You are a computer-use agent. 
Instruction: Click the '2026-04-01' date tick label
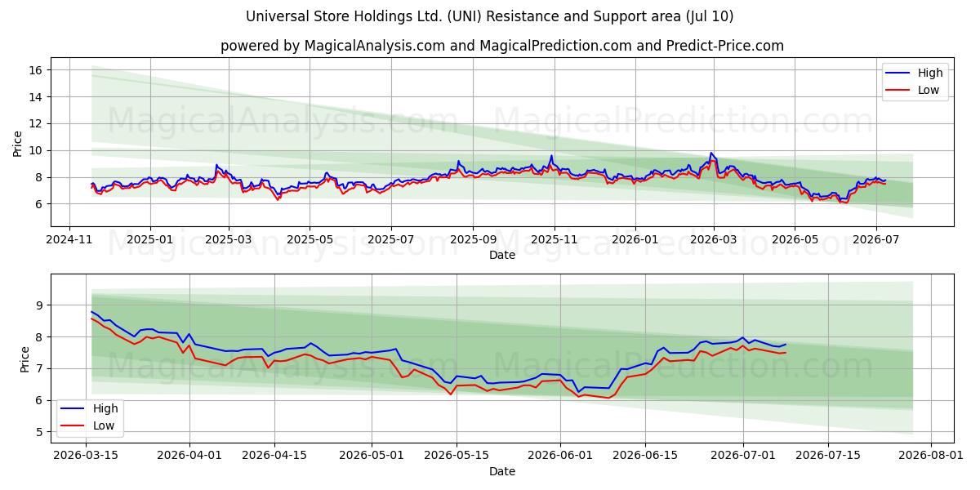coord(190,456)
